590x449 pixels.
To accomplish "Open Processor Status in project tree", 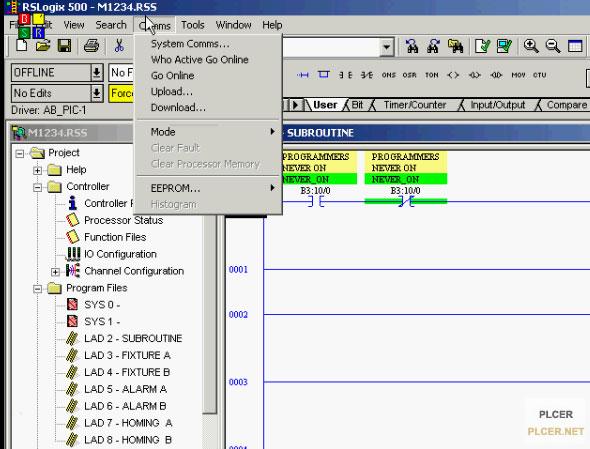I will (x=123, y=220).
